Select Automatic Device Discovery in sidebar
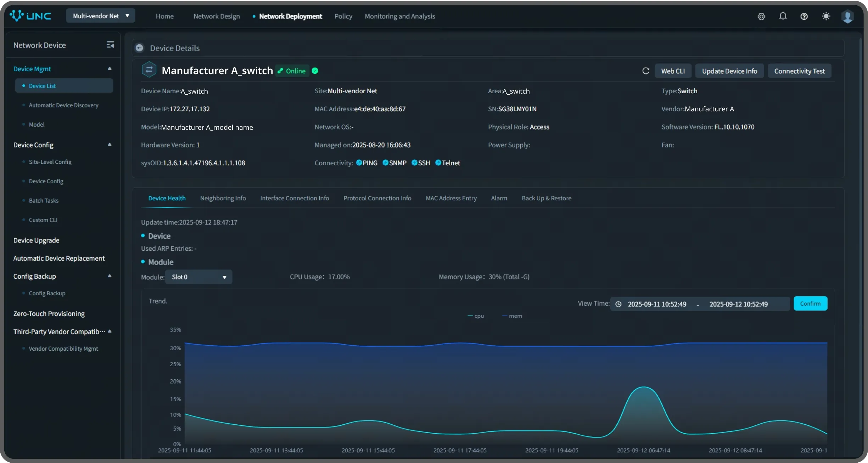 63,105
